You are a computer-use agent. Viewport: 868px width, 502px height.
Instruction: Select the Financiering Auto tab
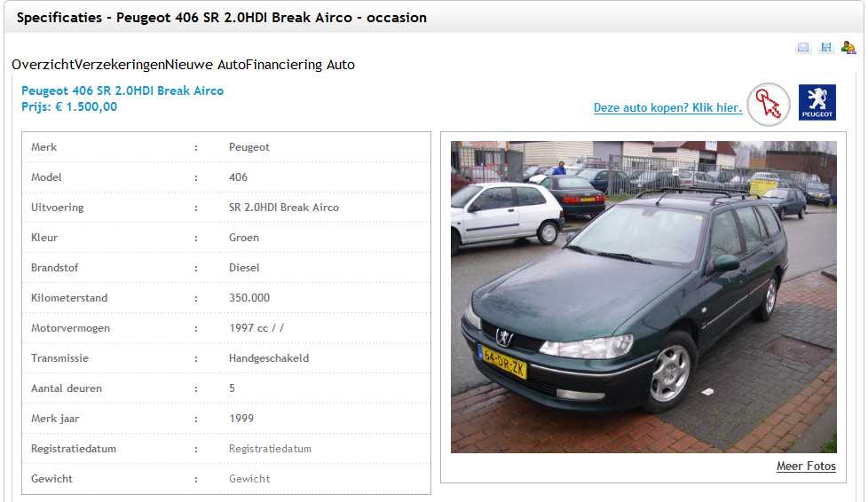[300, 65]
